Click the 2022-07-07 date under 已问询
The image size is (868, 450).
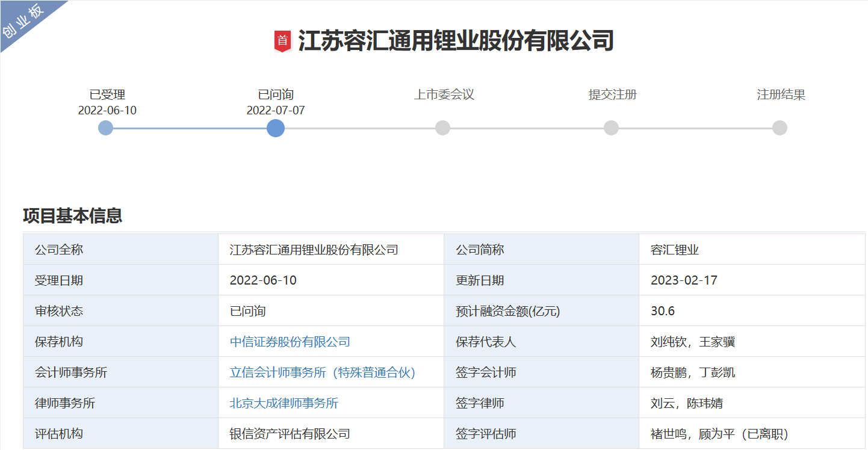(x=276, y=111)
